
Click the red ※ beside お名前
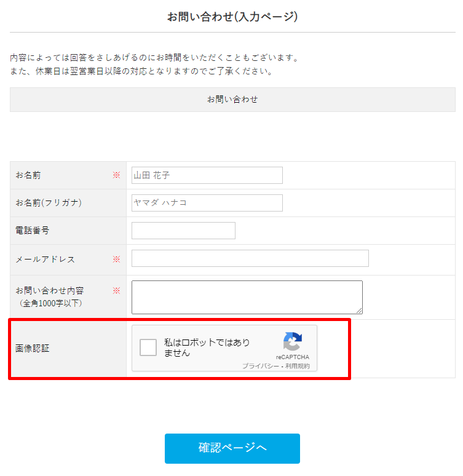pos(116,175)
